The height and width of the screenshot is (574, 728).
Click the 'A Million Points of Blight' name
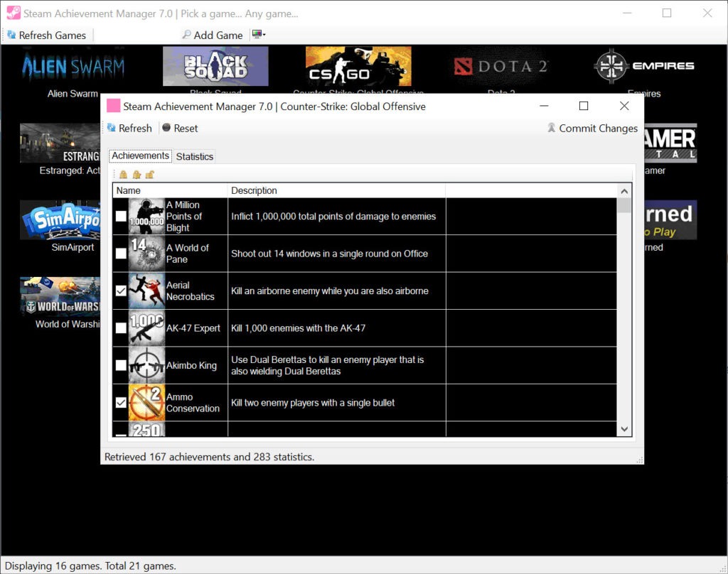[x=184, y=216]
